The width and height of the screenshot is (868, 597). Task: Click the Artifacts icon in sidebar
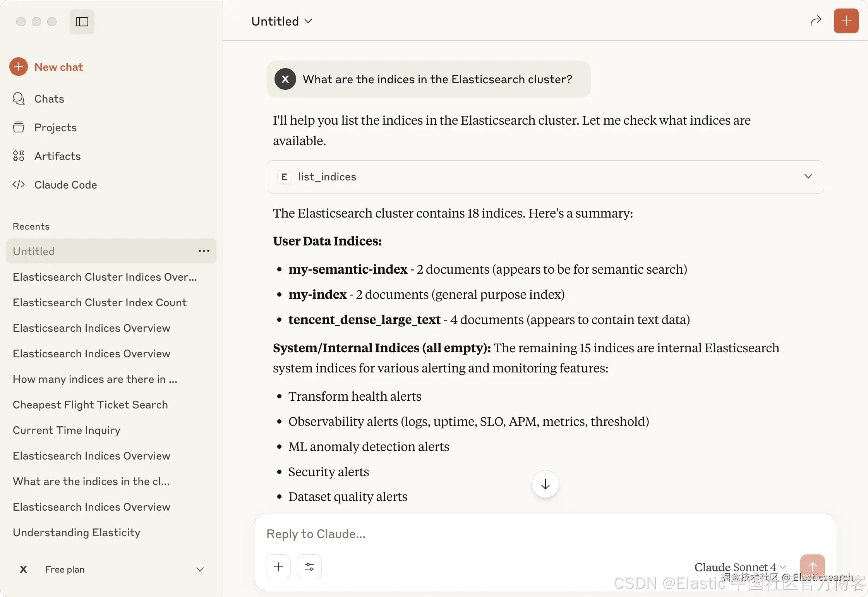click(19, 156)
